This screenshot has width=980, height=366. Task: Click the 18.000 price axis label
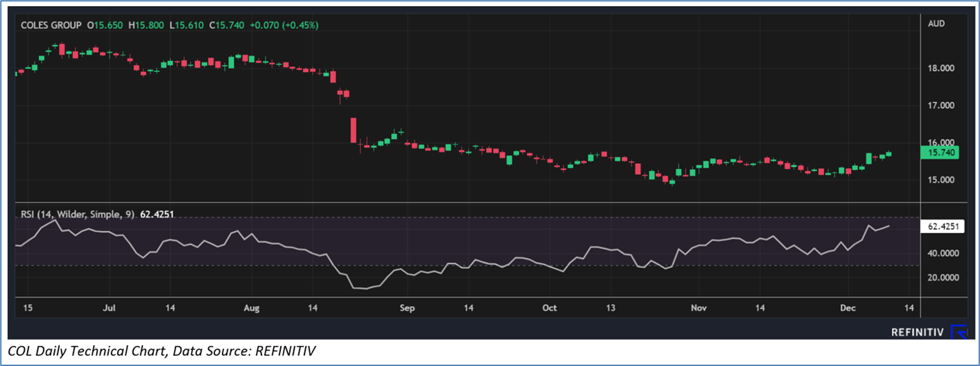941,68
